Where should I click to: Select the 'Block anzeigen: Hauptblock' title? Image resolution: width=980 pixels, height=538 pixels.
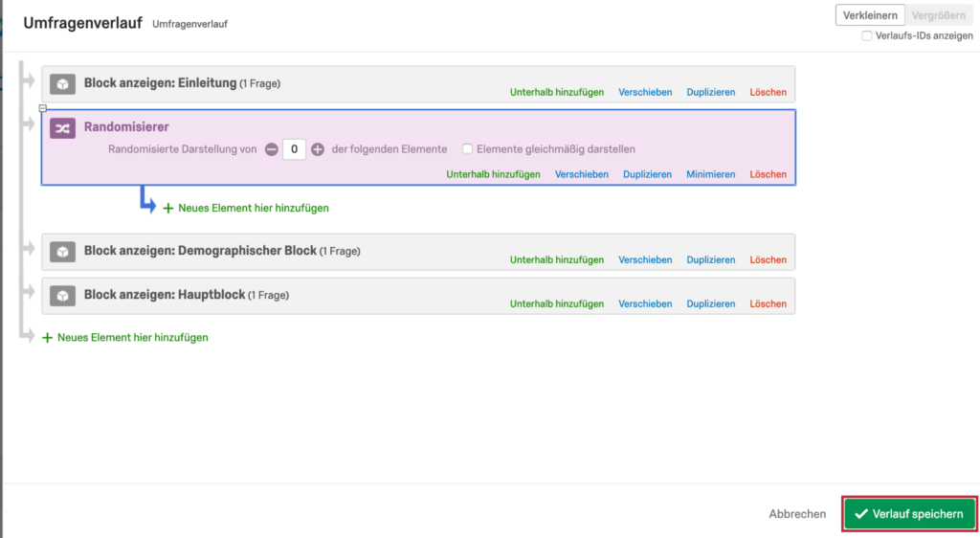(x=165, y=294)
